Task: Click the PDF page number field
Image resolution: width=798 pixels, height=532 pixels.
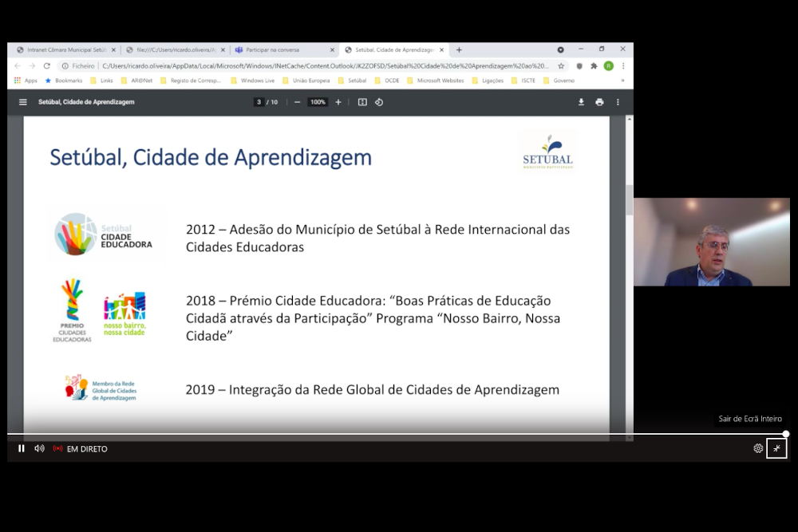Action: (259, 102)
